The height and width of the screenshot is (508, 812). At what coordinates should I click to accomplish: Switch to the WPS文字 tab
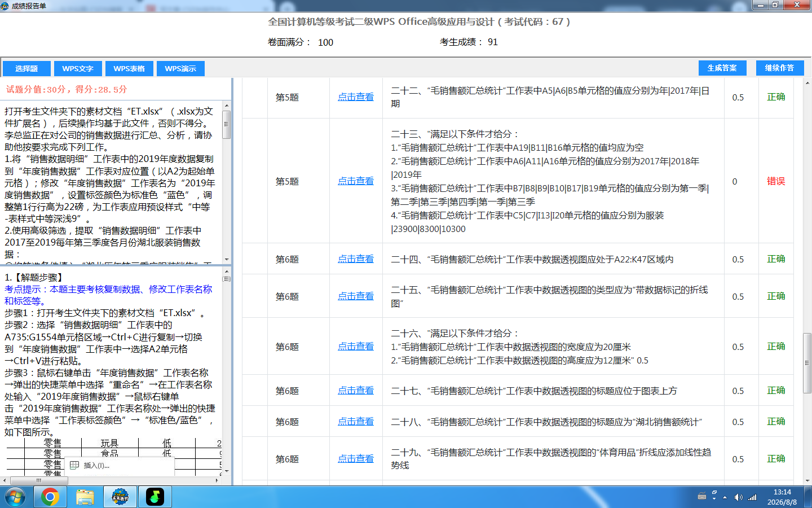point(78,68)
